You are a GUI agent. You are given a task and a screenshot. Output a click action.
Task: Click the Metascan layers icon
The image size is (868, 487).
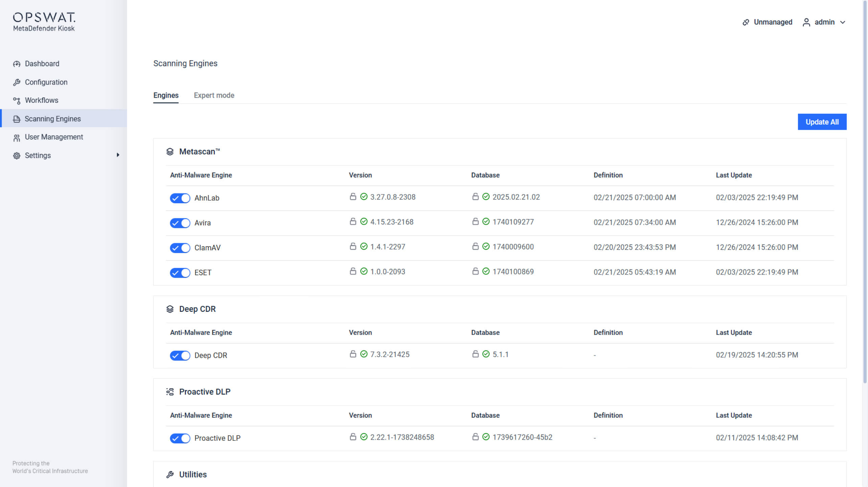170,151
